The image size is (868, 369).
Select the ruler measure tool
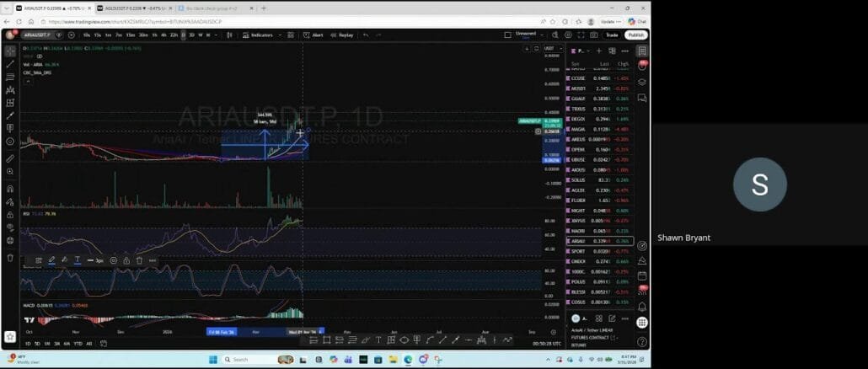point(10,158)
